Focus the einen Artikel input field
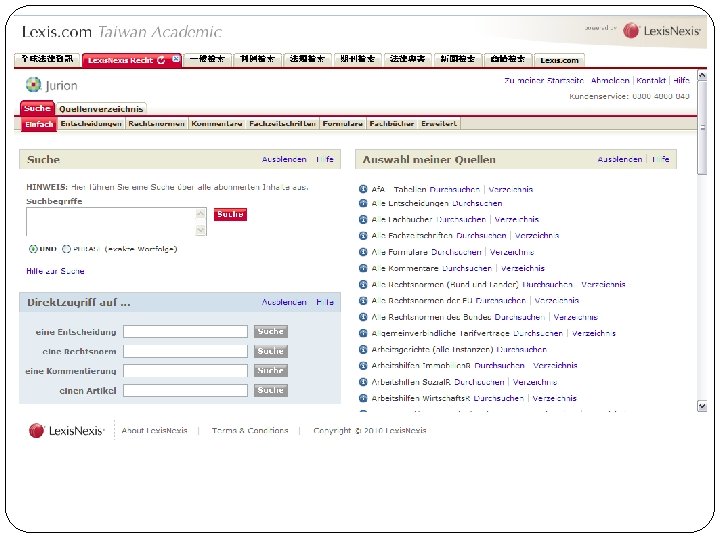 point(186,390)
